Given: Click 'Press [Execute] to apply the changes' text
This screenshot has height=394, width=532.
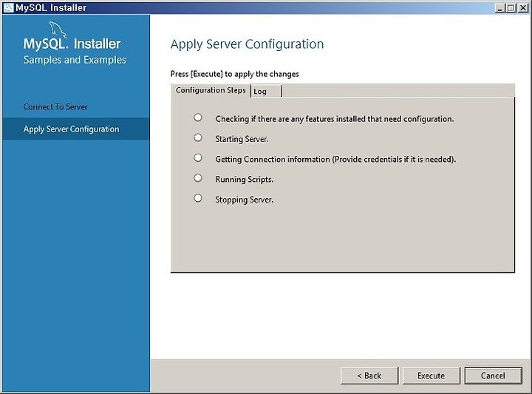Looking at the screenshot, I should (234, 74).
